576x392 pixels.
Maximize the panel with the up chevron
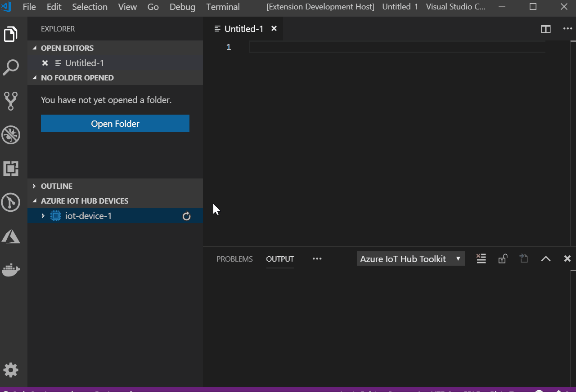coord(546,258)
